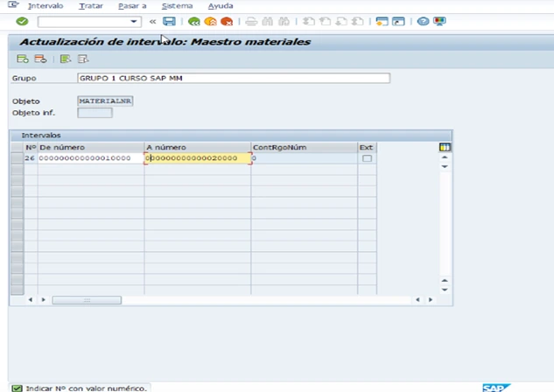This screenshot has width=554, height=392.
Task: Click the Delete row icon
Action: [40, 59]
